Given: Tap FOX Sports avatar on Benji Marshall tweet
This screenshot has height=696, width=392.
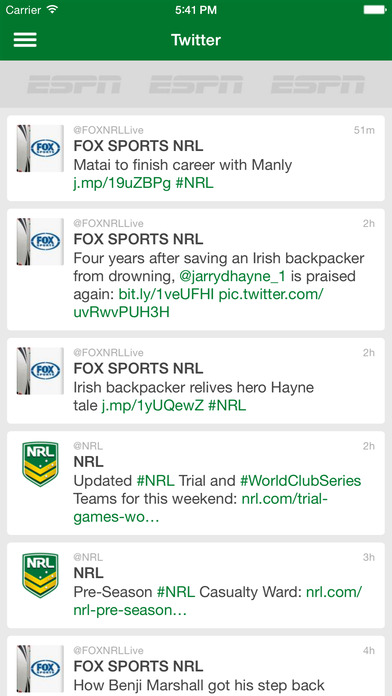Looking at the screenshot, I should pos(40,668).
